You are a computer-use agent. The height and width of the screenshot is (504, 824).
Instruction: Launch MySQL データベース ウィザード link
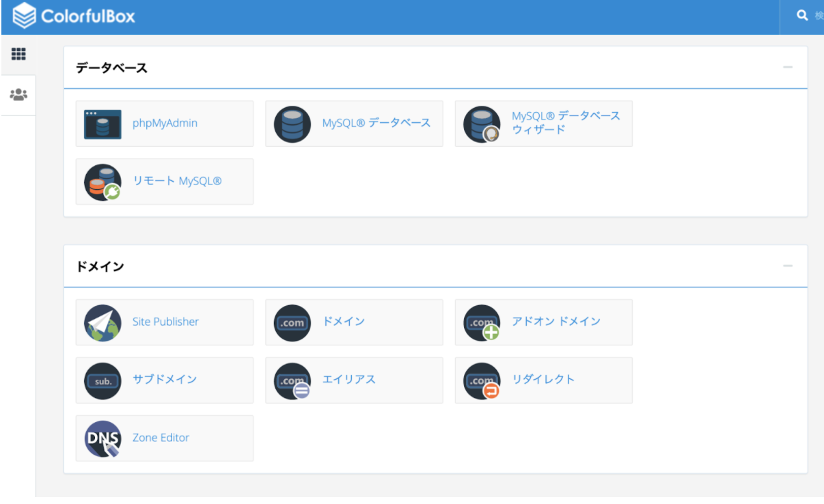coord(566,122)
